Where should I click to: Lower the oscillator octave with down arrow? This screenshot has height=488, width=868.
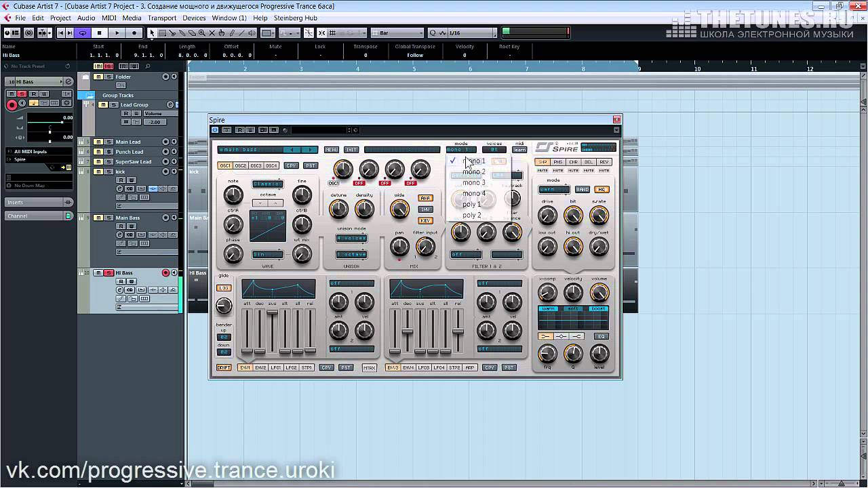tap(261, 203)
